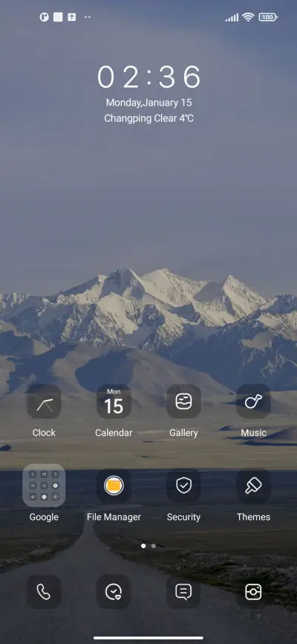This screenshot has width=297, height=644.
Task: Tap the white square notification icon
Action: click(58, 17)
